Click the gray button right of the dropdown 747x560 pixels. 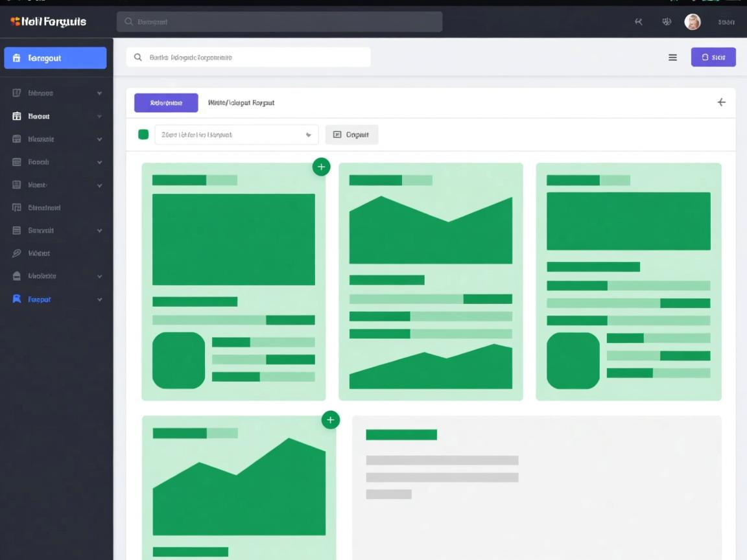click(351, 135)
